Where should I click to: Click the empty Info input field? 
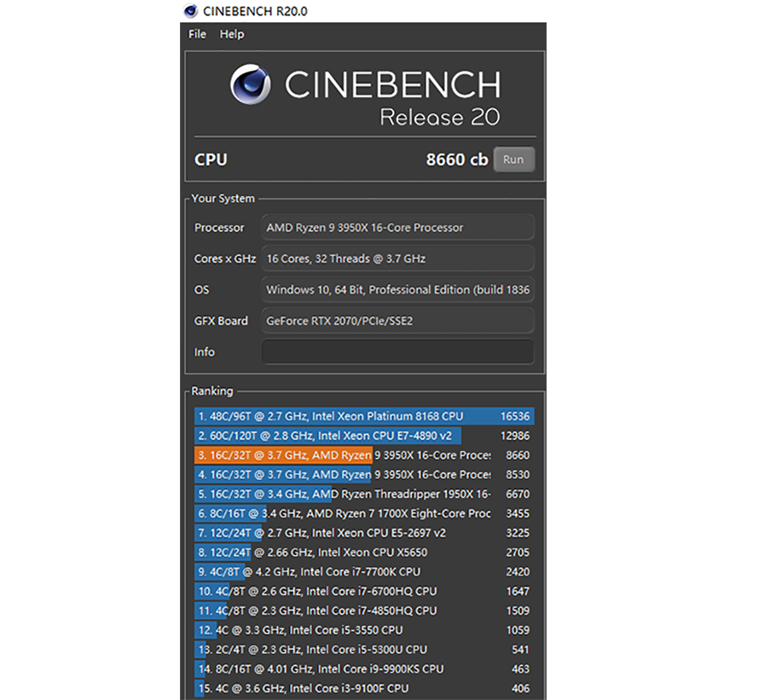[397, 352]
